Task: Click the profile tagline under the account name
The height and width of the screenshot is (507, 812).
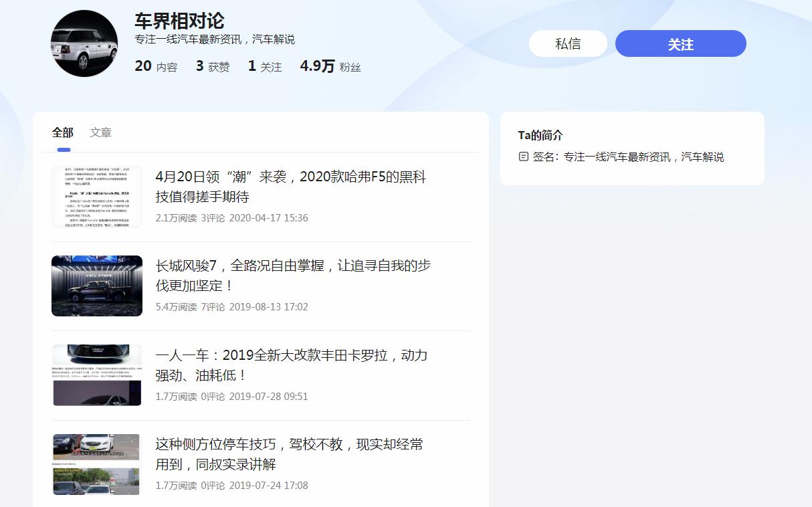Action: pos(215,39)
